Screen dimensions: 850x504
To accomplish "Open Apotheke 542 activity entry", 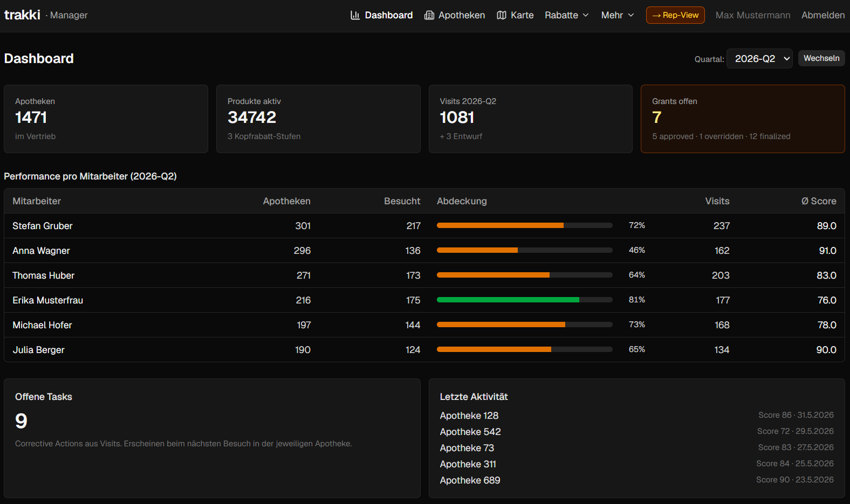I will point(470,432).
